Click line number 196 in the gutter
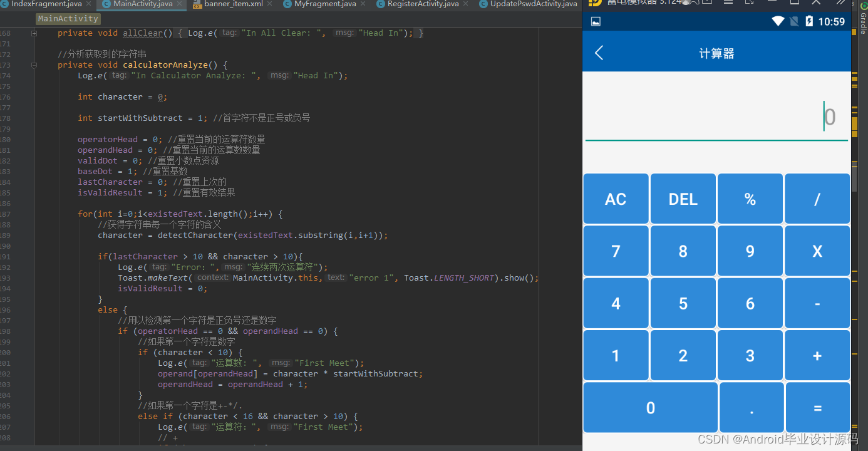868x451 pixels. coord(6,309)
